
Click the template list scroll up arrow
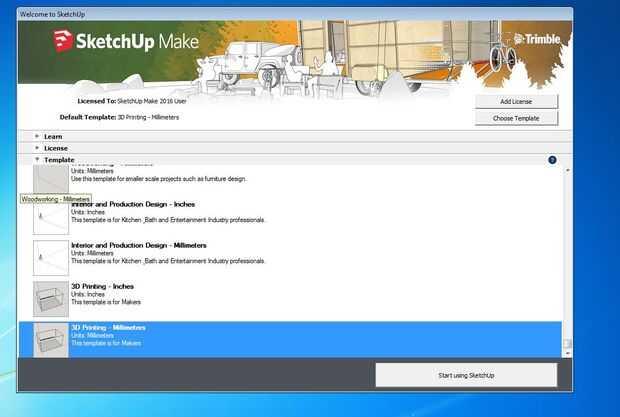(567, 170)
